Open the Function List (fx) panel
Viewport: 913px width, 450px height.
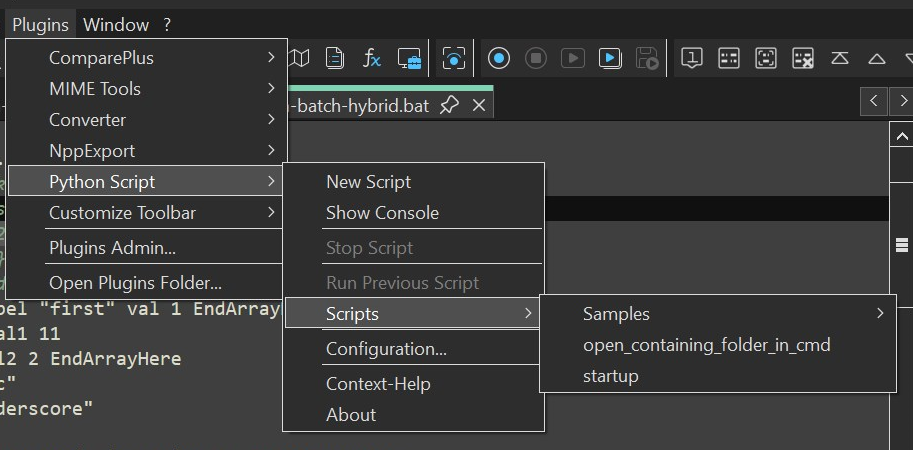coord(372,59)
